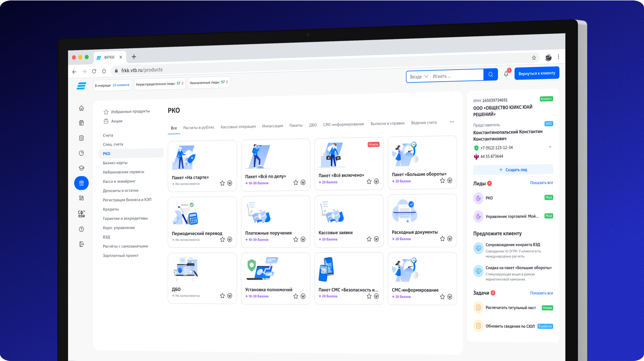Viewport: 644px width, 361px height.
Task: Click W icon on Кассовые заявки card
Action: [x=376, y=239]
